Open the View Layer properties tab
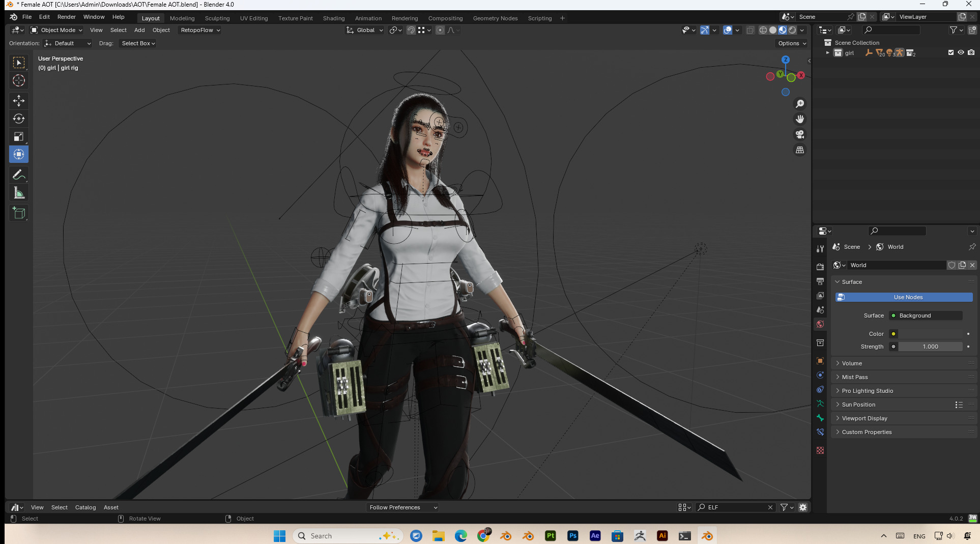 coord(820,295)
